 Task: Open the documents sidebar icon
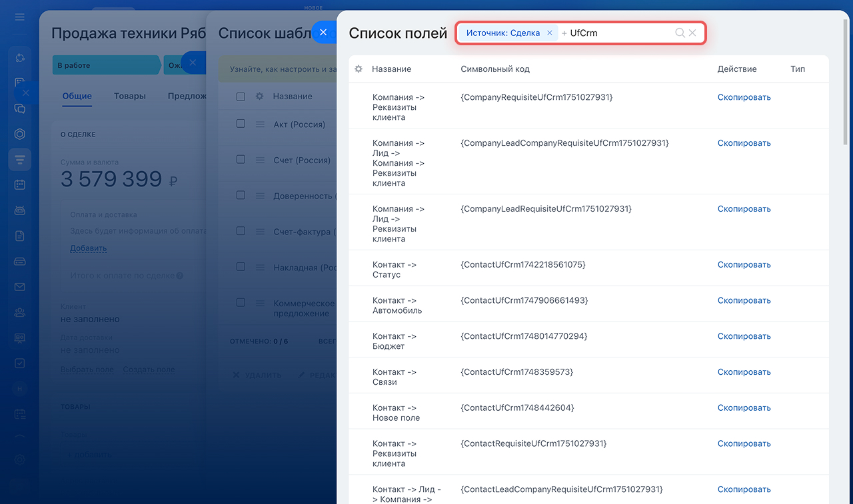tap(19, 236)
